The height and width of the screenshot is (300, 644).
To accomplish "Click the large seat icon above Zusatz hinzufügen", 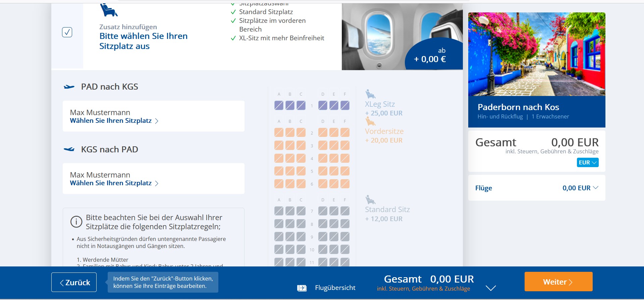I will pos(109,10).
